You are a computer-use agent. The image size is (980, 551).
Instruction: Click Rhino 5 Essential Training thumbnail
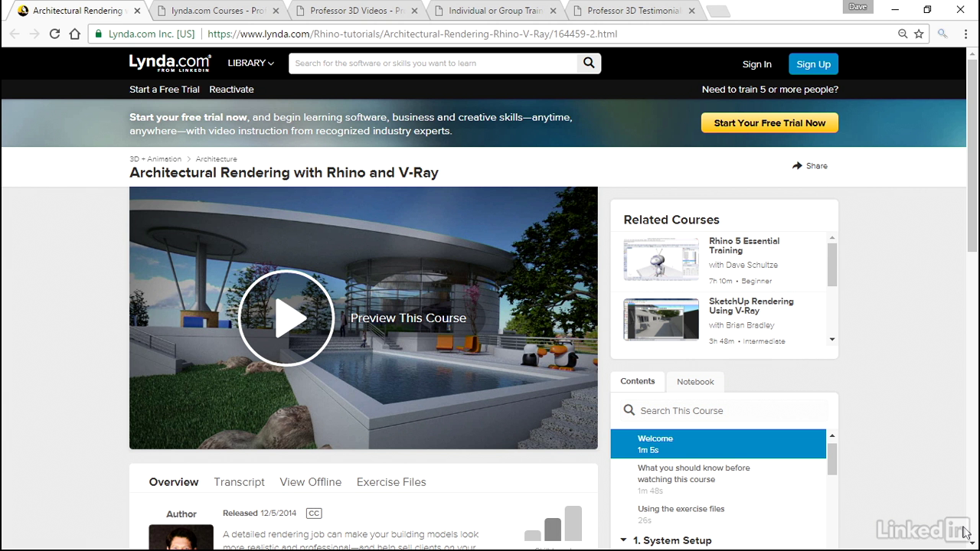661,259
